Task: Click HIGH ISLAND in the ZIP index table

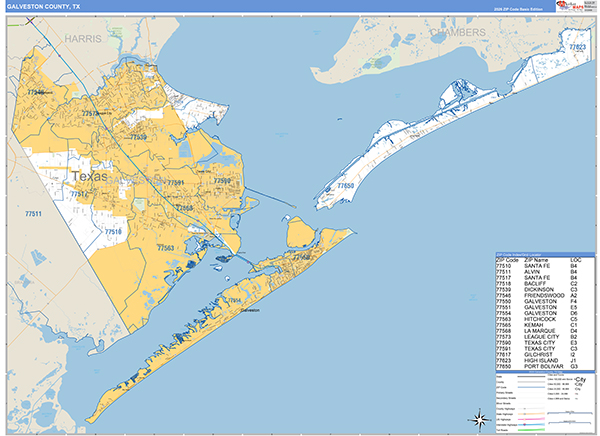Action: pyautogui.click(x=541, y=361)
